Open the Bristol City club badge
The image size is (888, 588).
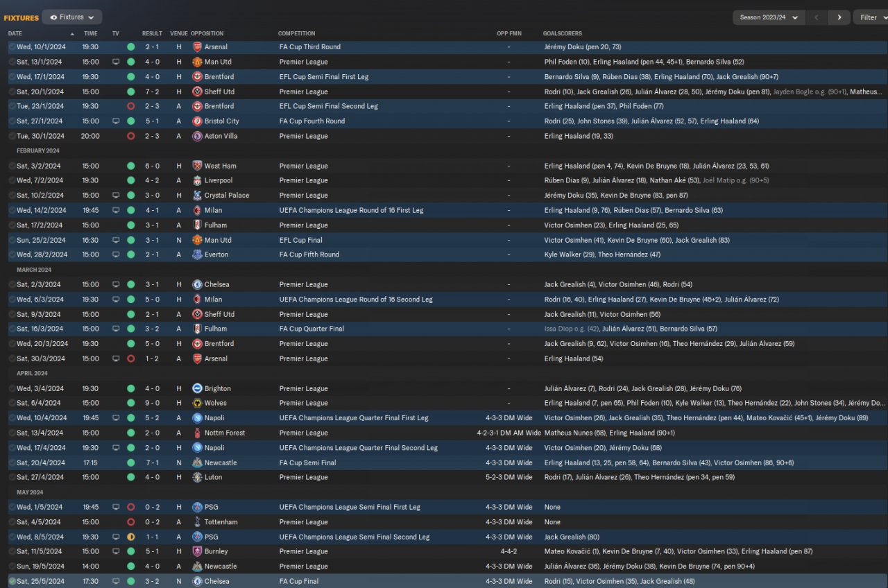point(197,121)
